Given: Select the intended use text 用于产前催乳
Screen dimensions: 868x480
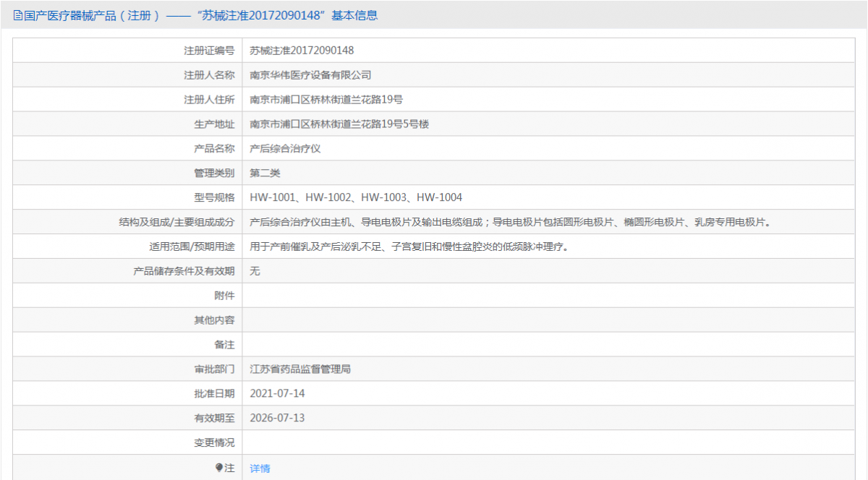Looking at the screenshot, I should pyautogui.click(x=409, y=247).
